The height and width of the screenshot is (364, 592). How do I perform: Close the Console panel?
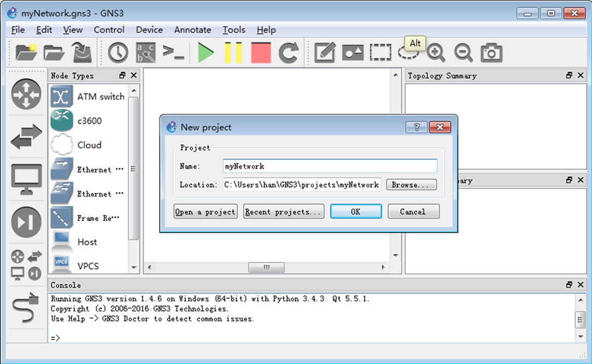[x=581, y=285]
